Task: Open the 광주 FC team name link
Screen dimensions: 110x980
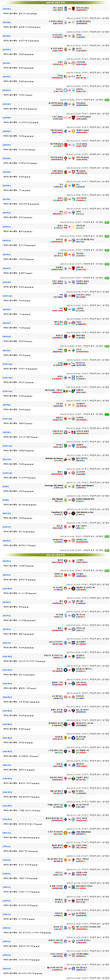Action: coord(60,526)
